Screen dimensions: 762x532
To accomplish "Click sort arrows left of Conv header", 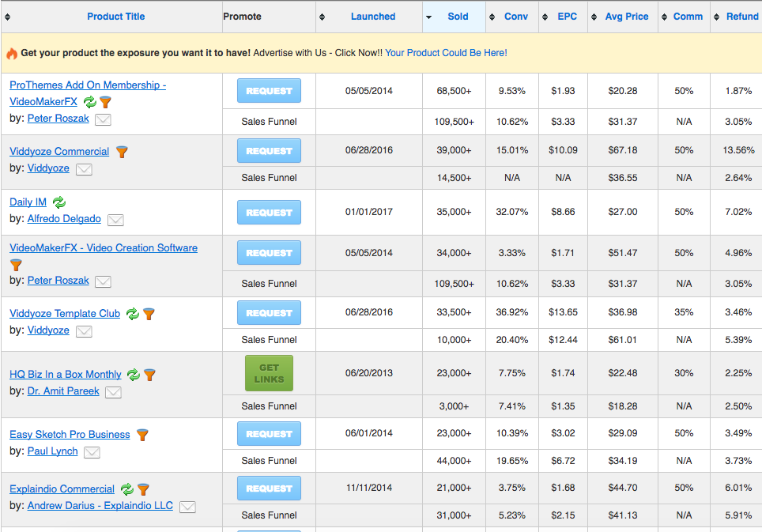I will (x=492, y=17).
